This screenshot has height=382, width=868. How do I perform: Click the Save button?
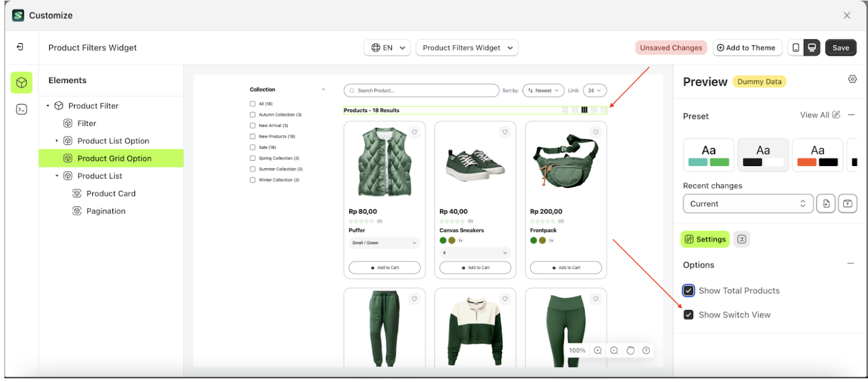pos(840,48)
